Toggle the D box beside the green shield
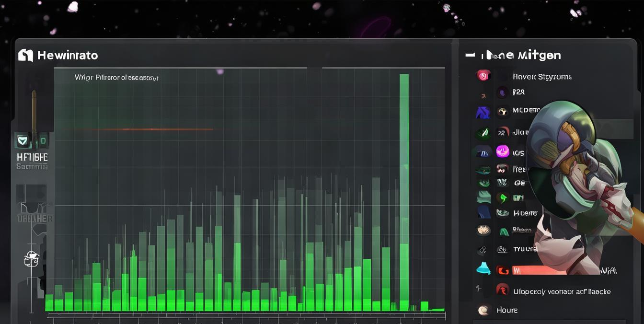Image resolution: width=644 pixels, height=324 pixels. [x=42, y=141]
